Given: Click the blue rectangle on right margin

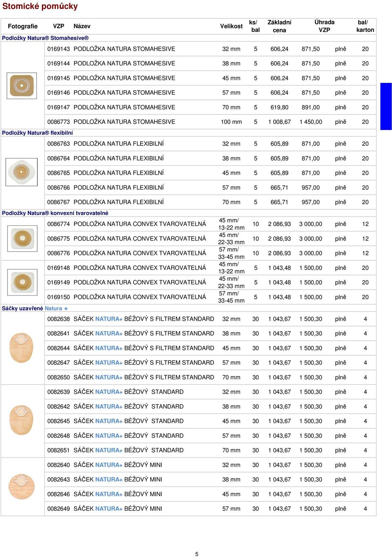Looking at the screenshot, I should (386, 107).
